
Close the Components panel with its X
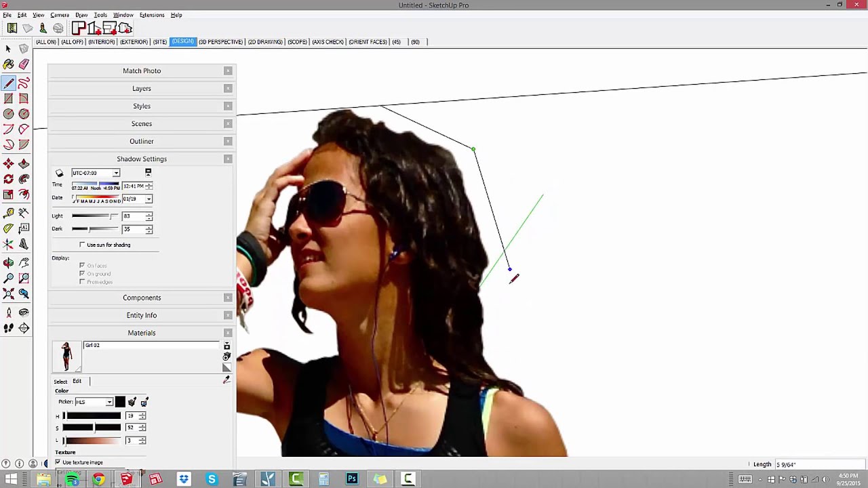(x=228, y=298)
